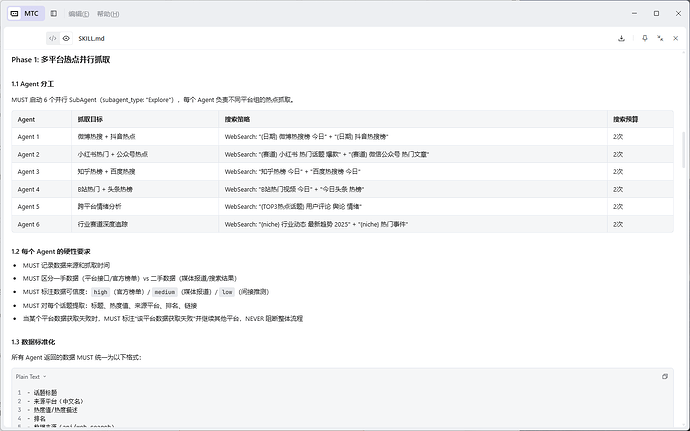Click the '1.1 Agent 分工' heading

(x=33, y=84)
